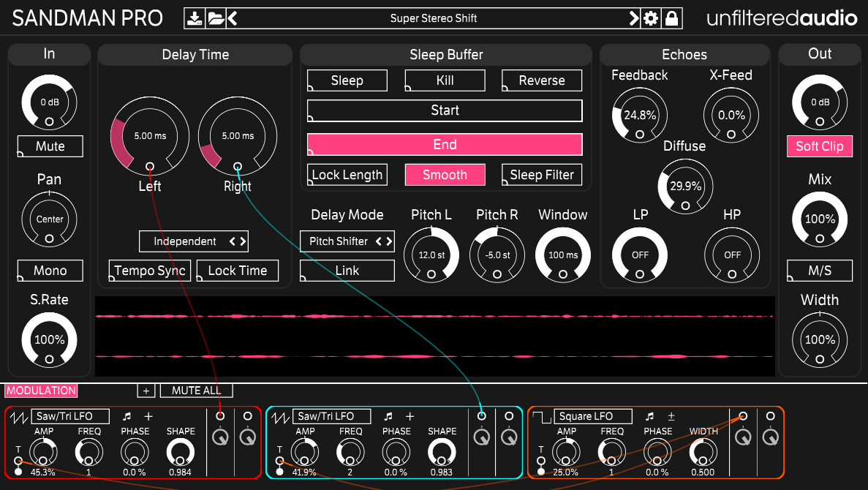Click the save preset icon
The image size is (868, 490).
194,18
